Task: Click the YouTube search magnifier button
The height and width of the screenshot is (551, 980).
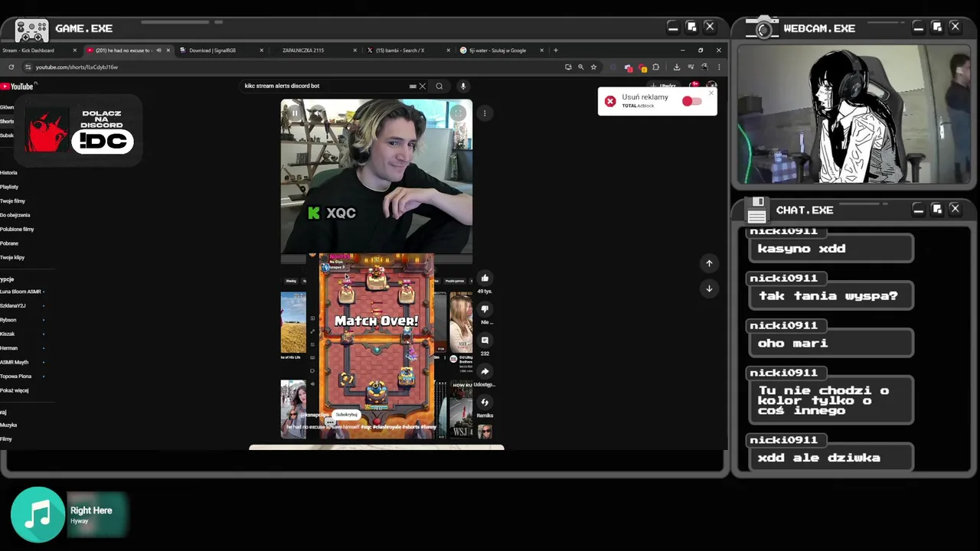Action: (x=439, y=86)
